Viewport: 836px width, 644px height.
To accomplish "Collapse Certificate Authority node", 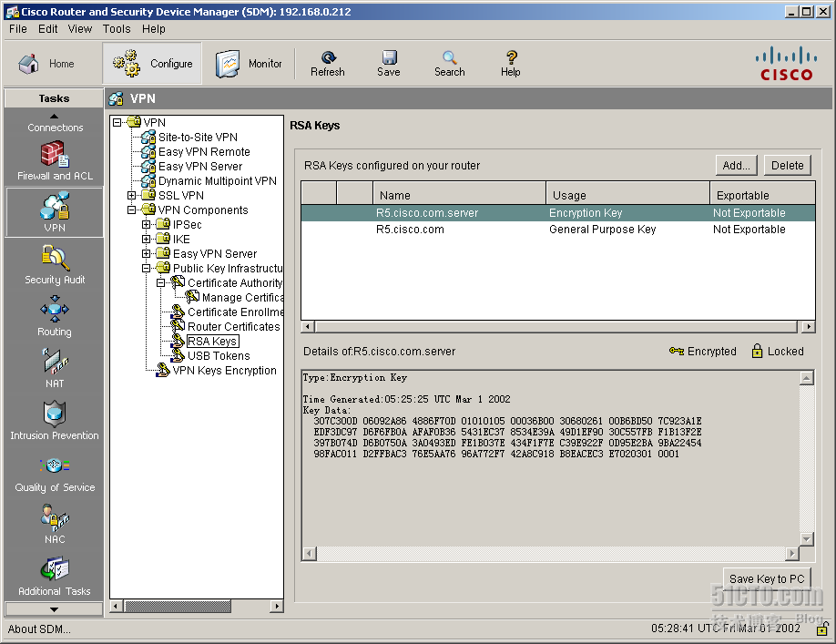I will pos(160,282).
